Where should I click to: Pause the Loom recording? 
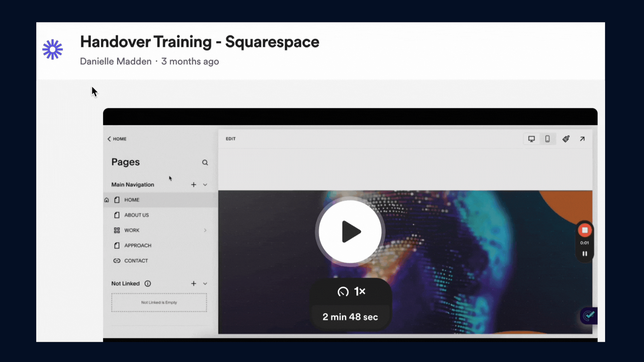[585, 254]
